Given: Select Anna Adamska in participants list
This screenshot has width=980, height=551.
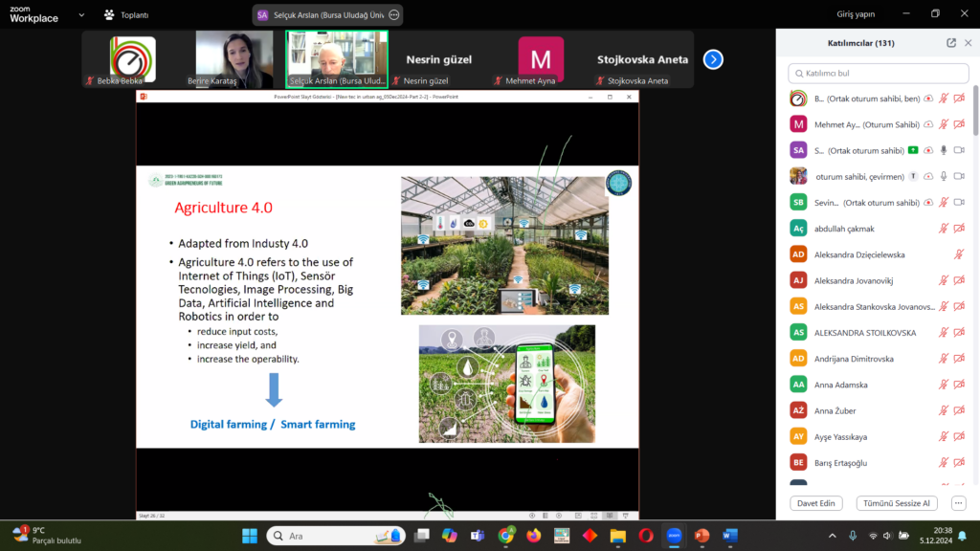Looking at the screenshot, I should tap(841, 385).
